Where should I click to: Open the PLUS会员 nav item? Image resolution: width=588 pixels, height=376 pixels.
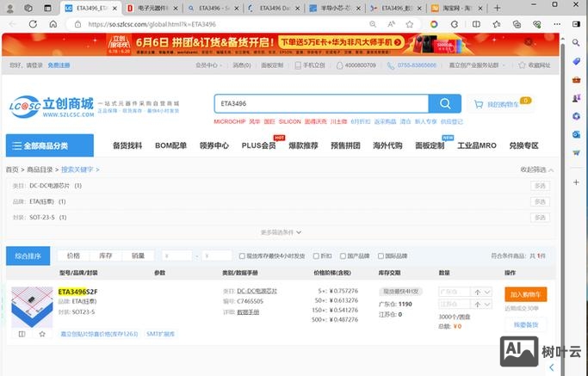[x=259, y=145]
